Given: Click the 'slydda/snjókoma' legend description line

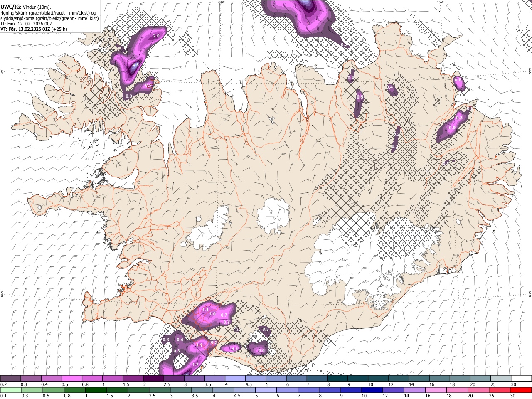Looking at the screenshot, I should pyautogui.click(x=49, y=18).
